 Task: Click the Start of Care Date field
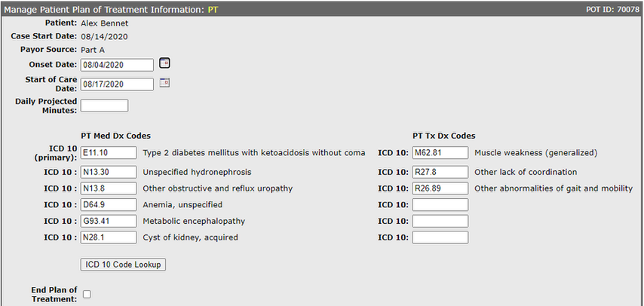pyautogui.click(x=117, y=84)
